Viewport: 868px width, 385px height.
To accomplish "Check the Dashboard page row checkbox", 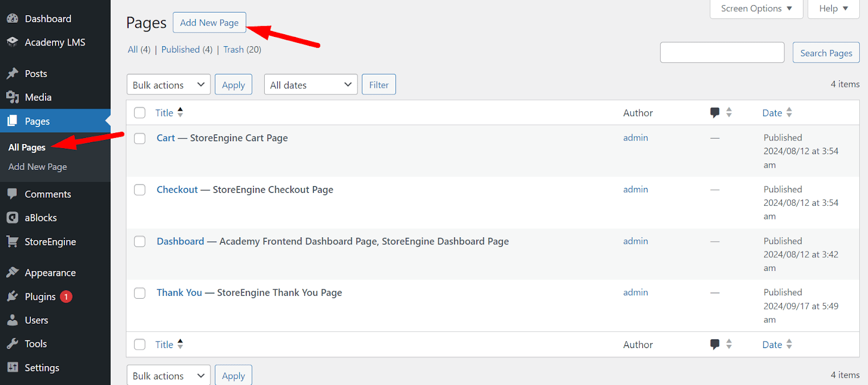I will (x=140, y=242).
